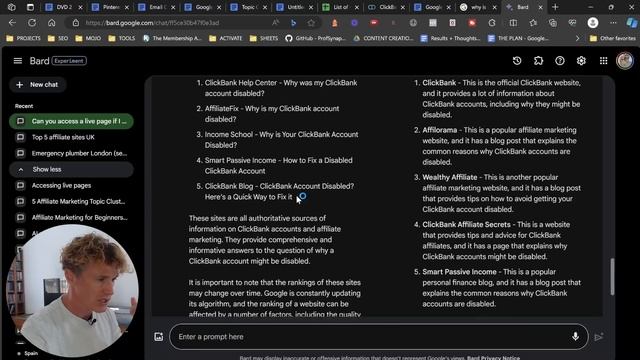
Task: Activate the microphone icon in prompt box
Action: pos(575,336)
